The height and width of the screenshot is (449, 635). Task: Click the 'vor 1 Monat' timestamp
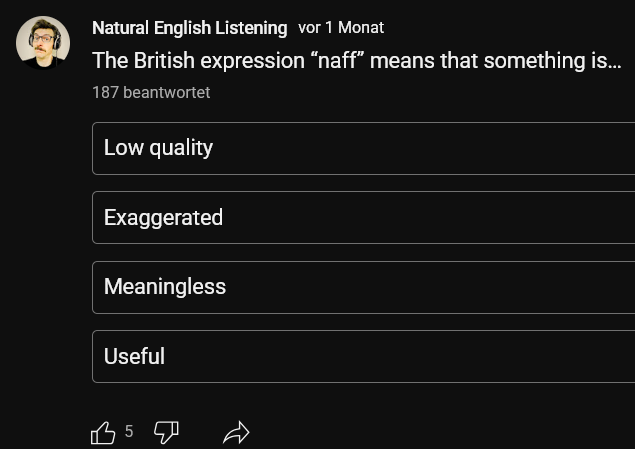coord(341,28)
